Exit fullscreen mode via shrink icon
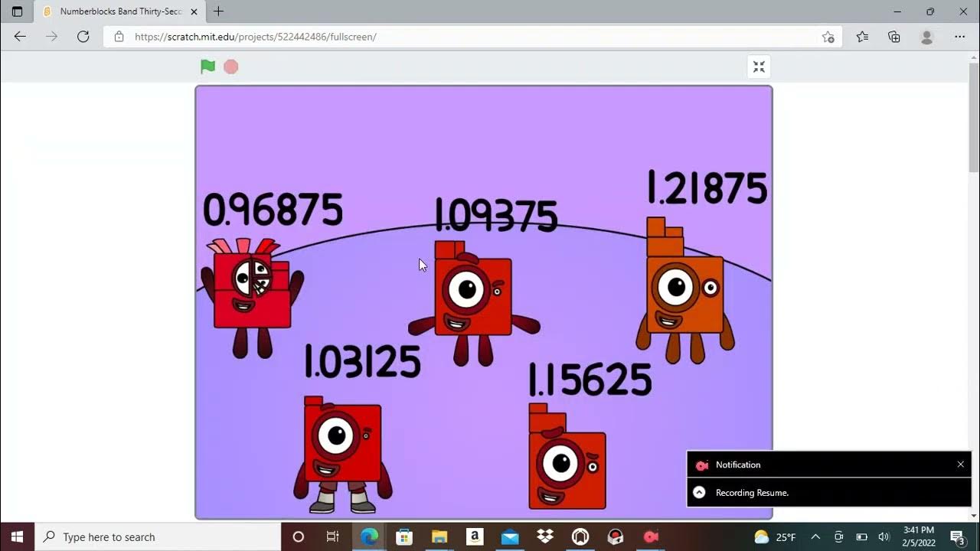Viewport: 980px width, 551px height. click(x=759, y=67)
